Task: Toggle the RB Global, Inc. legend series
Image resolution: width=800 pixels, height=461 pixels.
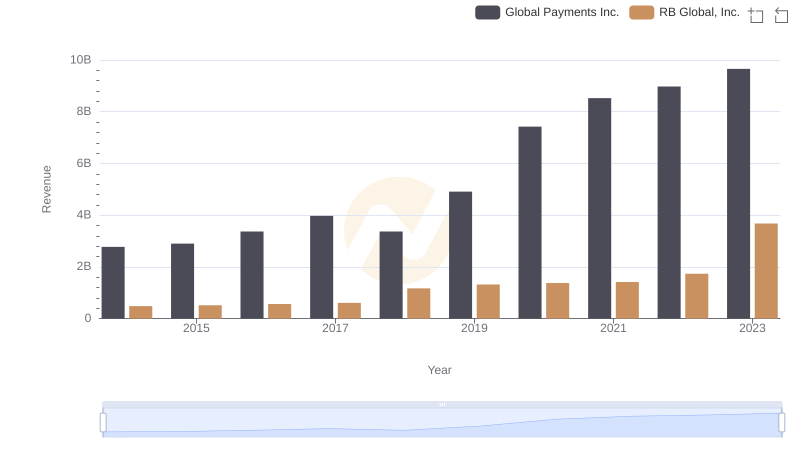Action: click(x=684, y=12)
